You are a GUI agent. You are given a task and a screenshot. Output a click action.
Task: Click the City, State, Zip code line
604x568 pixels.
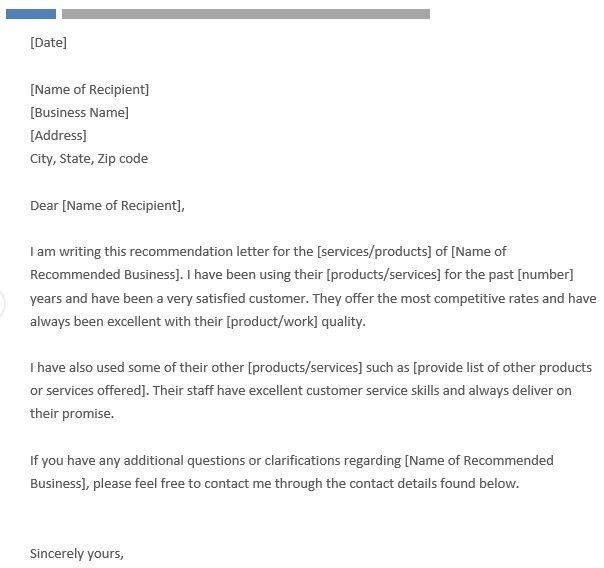(x=89, y=159)
